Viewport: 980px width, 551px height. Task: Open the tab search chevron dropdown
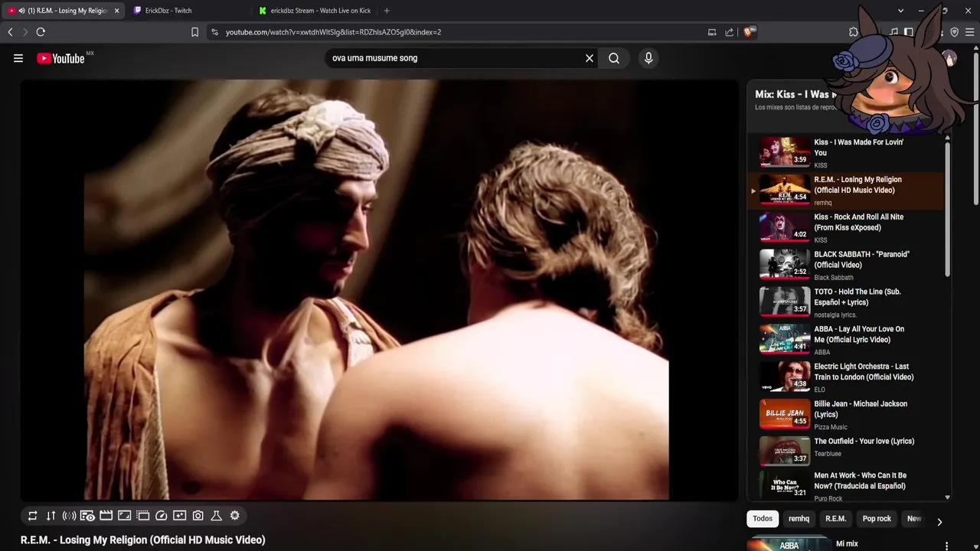coord(900,11)
